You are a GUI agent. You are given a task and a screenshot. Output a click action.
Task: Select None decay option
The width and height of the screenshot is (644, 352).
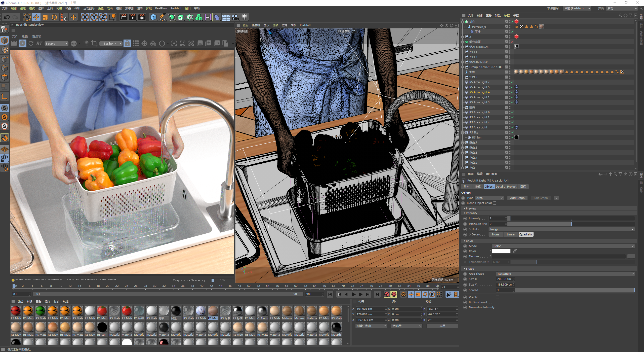[496, 234]
